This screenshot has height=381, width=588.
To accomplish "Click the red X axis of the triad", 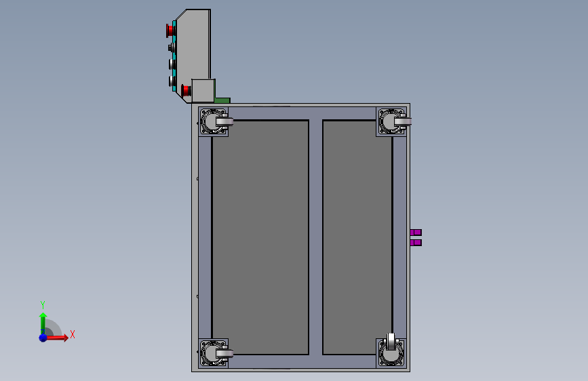I will coord(57,338).
